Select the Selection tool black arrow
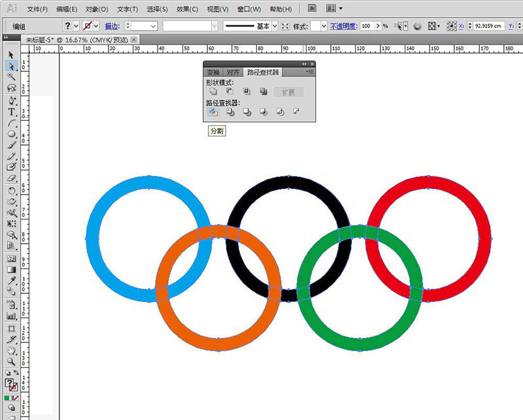This screenshot has width=523, height=420. click(11, 55)
